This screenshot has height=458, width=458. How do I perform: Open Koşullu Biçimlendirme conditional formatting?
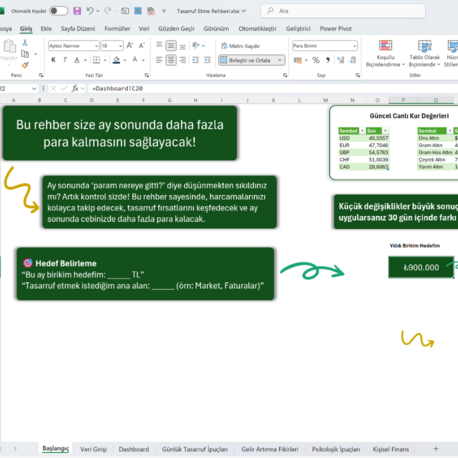[385, 53]
